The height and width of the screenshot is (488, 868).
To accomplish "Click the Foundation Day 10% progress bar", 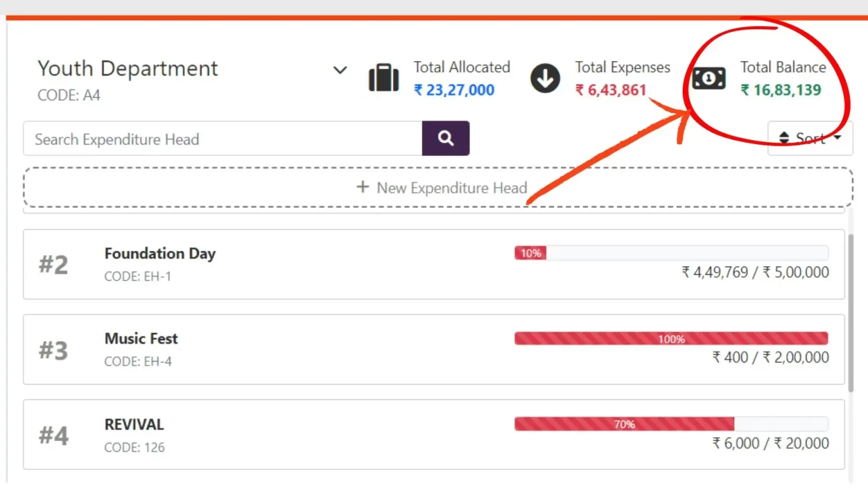I will (671, 253).
